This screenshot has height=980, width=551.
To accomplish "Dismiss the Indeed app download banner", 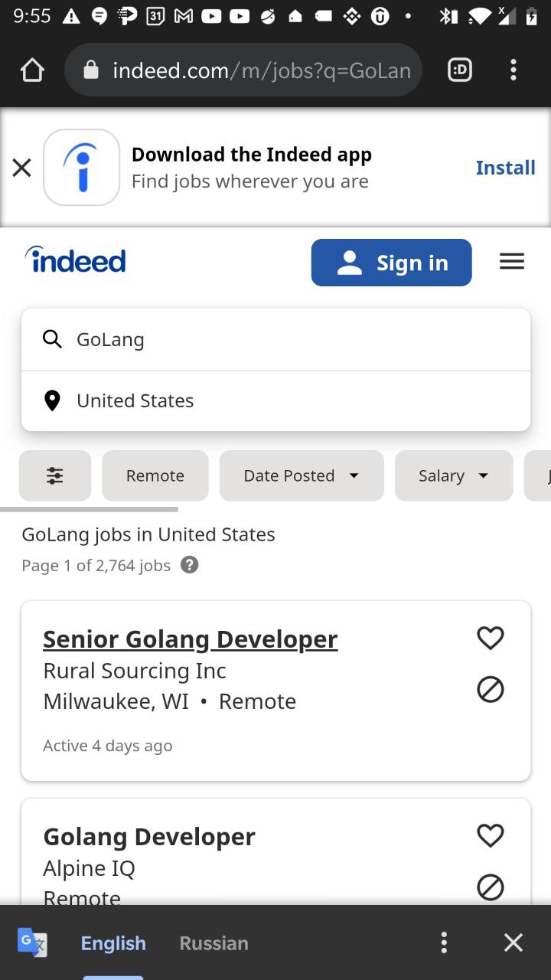I will [x=21, y=168].
